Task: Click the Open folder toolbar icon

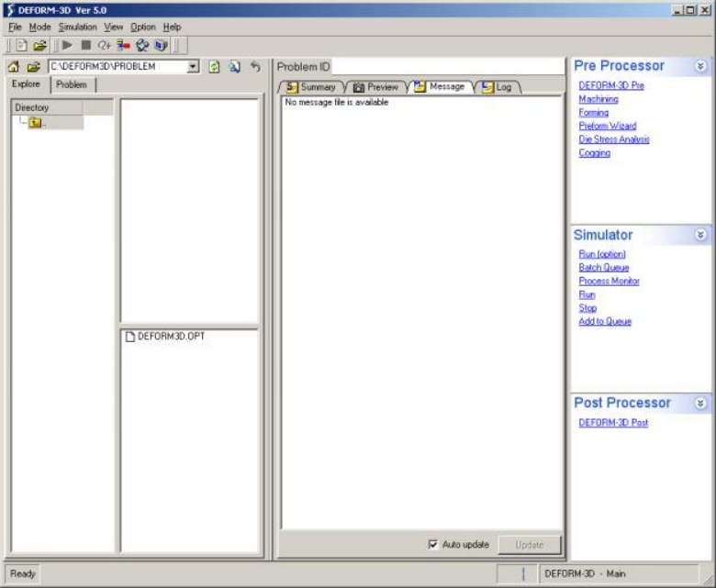Action: pos(39,45)
